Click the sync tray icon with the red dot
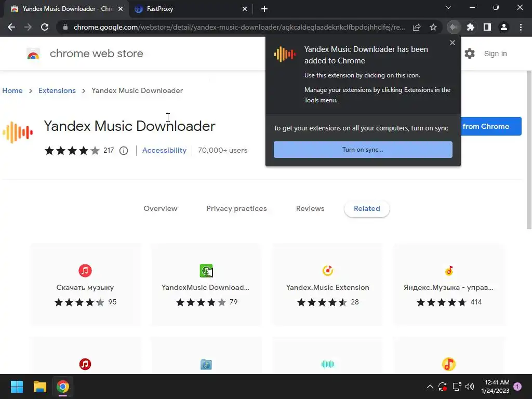The image size is (532, 399). pyautogui.click(x=443, y=387)
